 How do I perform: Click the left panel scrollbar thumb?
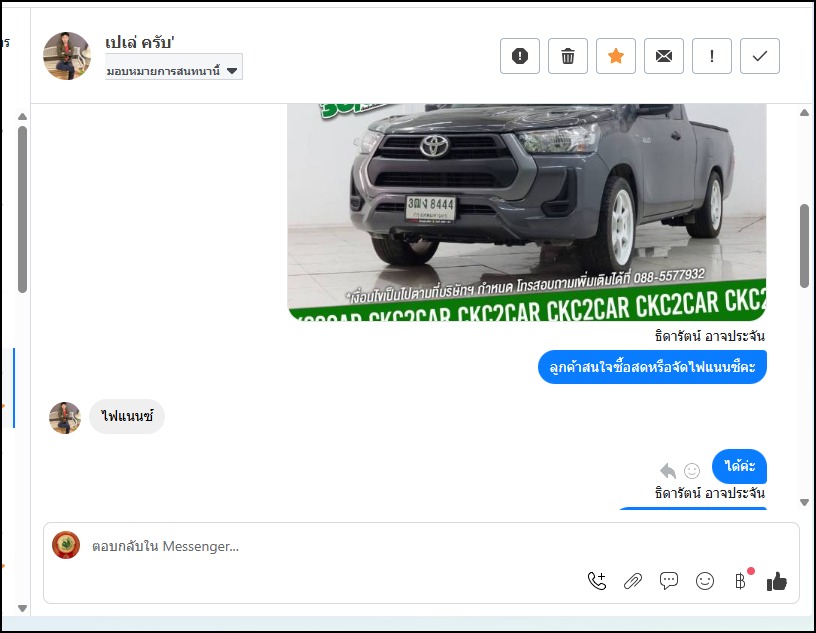[22, 209]
